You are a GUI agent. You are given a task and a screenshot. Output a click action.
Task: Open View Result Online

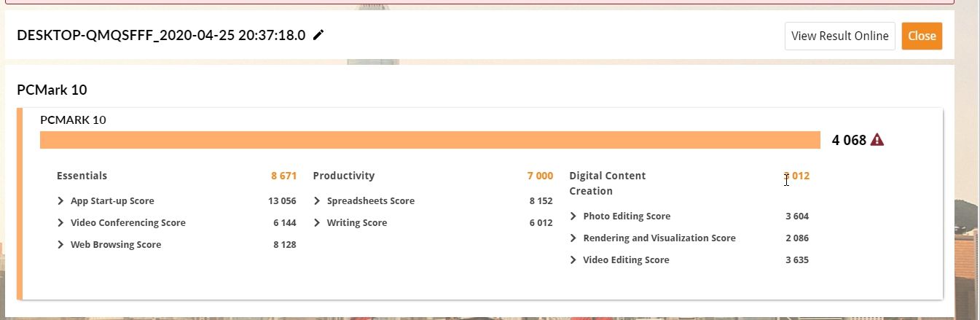[839, 36]
